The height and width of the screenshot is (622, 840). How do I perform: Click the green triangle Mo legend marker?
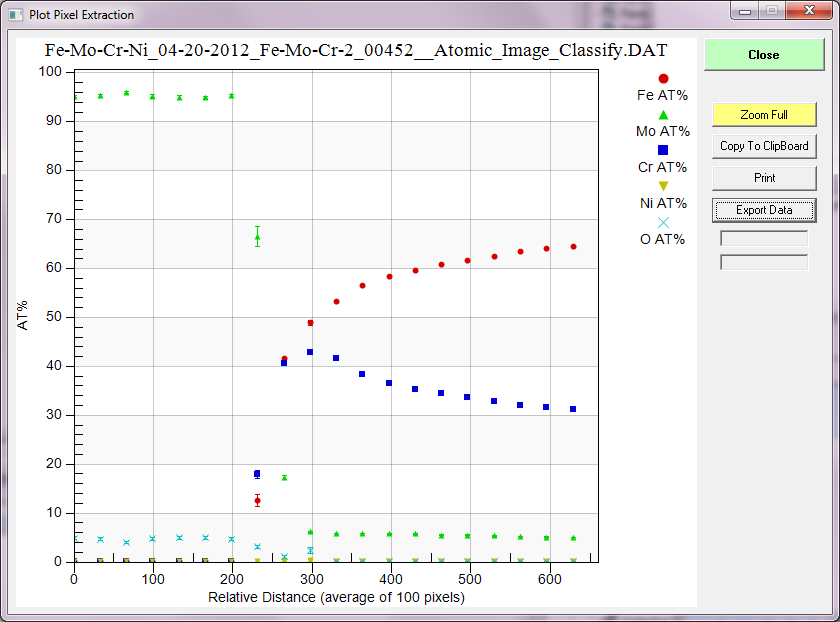point(662,114)
